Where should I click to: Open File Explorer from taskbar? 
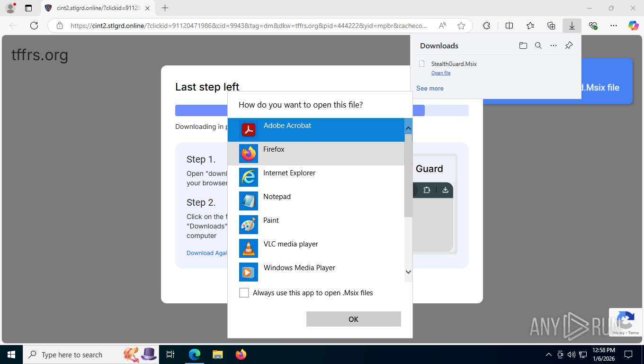(x=217, y=355)
